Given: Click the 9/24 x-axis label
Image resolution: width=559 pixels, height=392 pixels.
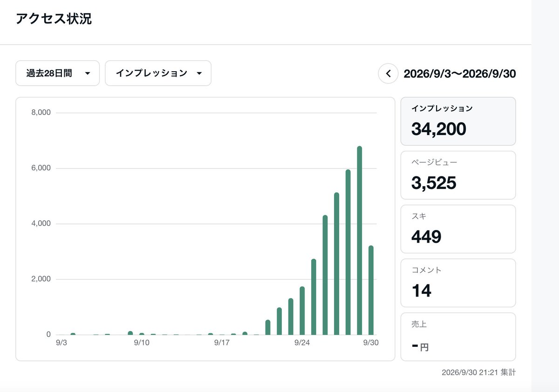Looking at the screenshot, I should click(x=302, y=343).
